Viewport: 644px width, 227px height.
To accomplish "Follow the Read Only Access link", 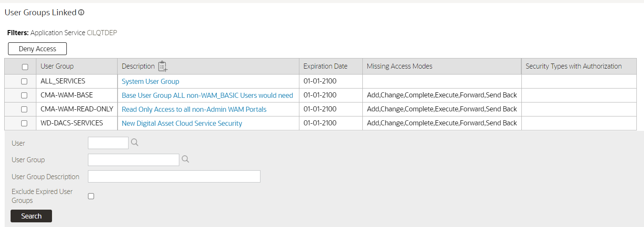I will pyautogui.click(x=194, y=109).
